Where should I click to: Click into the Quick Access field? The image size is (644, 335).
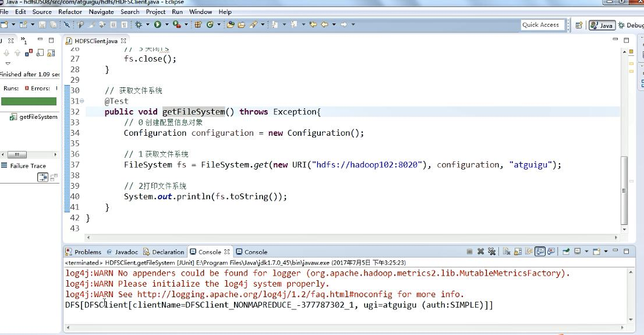543,24
